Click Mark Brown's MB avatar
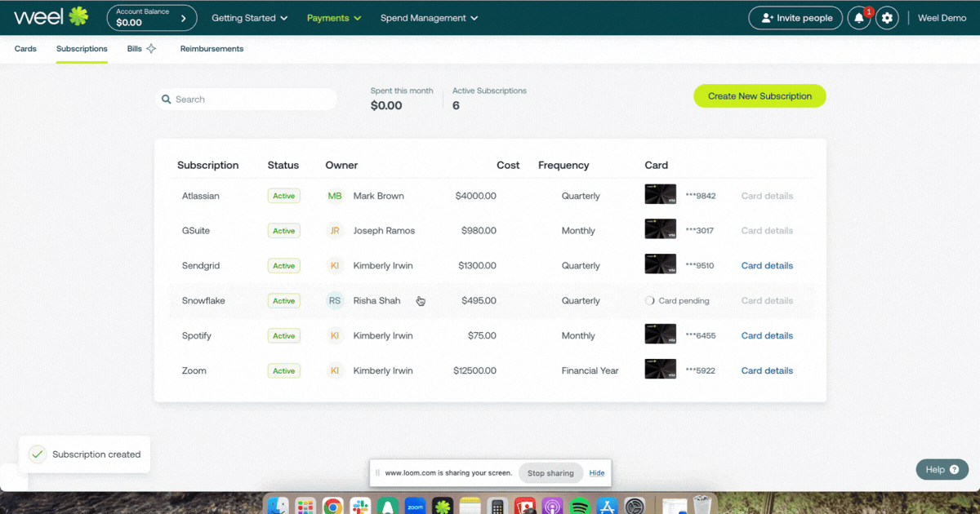The image size is (980, 514). [x=335, y=196]
